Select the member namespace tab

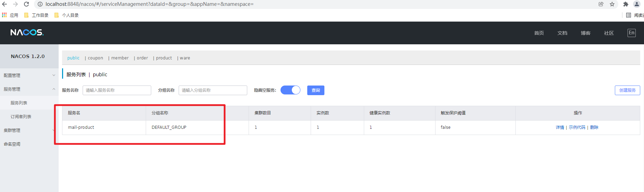click(120, 58)
